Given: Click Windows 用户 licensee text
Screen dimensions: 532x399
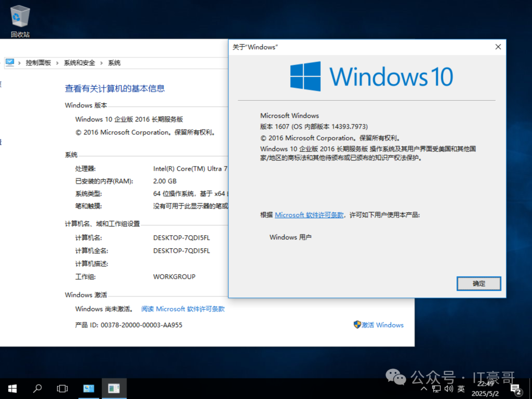Looking at the screenshot, I should [291, 237].
